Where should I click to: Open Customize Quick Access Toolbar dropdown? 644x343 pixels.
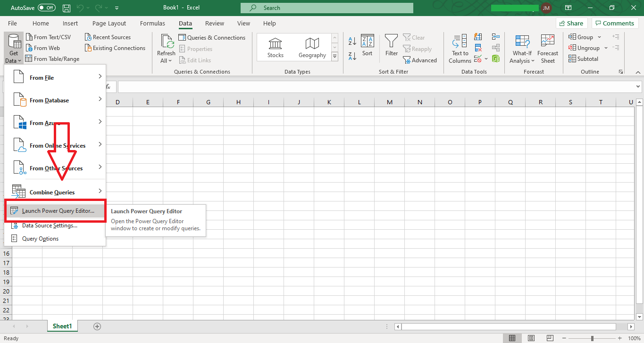(x=117, y=8)
